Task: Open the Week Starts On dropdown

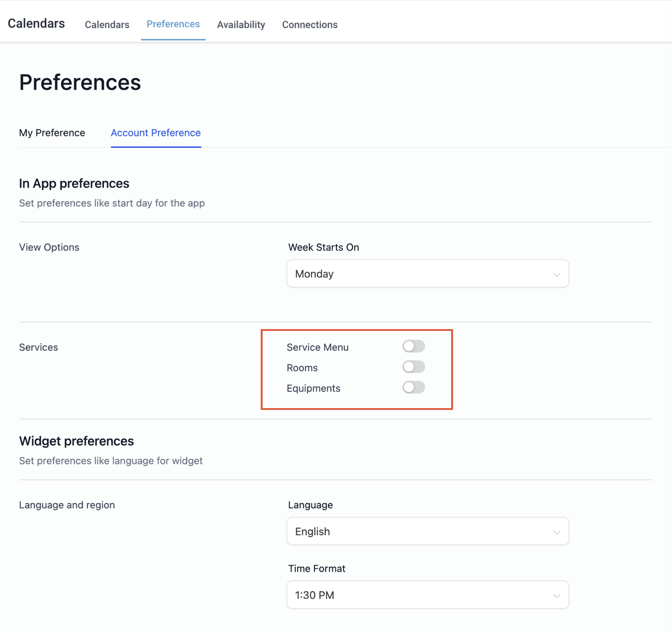Action: click(x=428, y=273)
